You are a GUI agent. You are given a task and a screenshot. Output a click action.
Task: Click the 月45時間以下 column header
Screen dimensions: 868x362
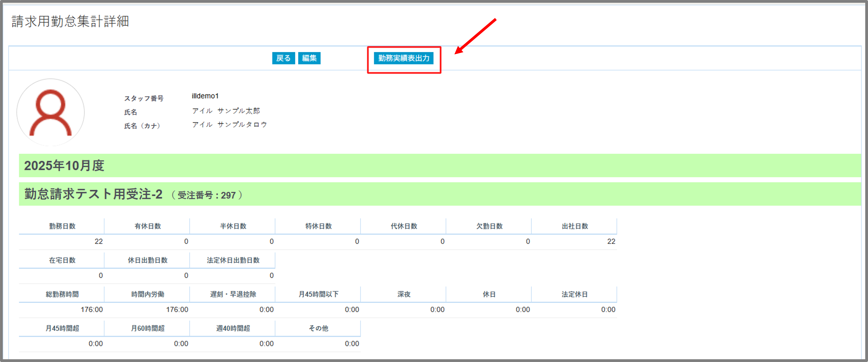pos(318,294)
